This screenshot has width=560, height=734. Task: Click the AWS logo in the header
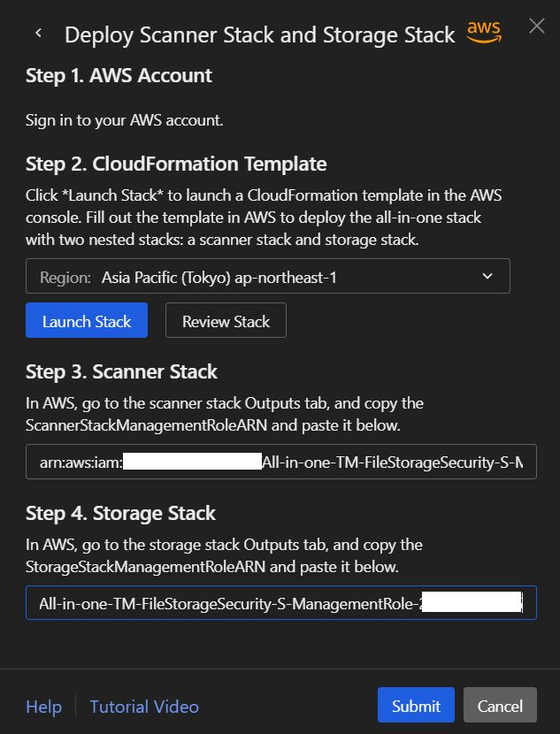pyautogui.click(x=485, y=32)
